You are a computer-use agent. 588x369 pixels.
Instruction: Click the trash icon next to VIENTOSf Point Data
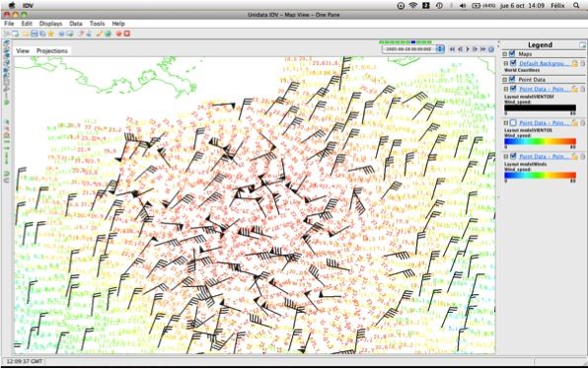[x=582, y=89]
